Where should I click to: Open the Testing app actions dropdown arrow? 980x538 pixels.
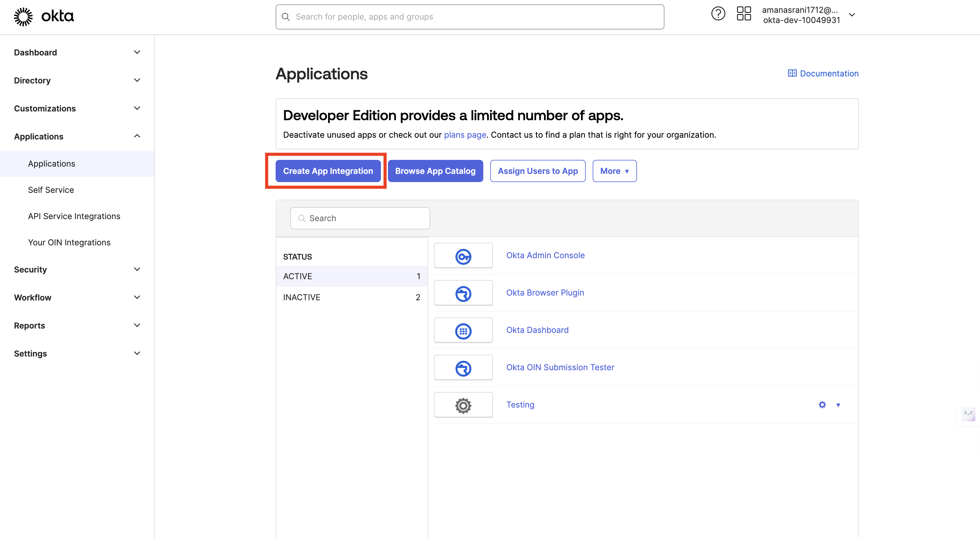coord(838,405)
